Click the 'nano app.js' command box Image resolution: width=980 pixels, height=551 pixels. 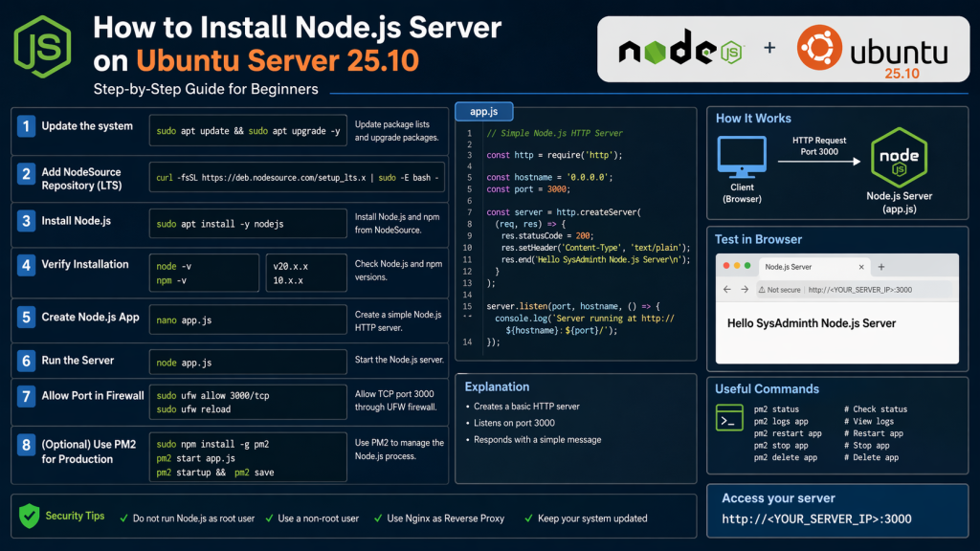pos(247,321)
